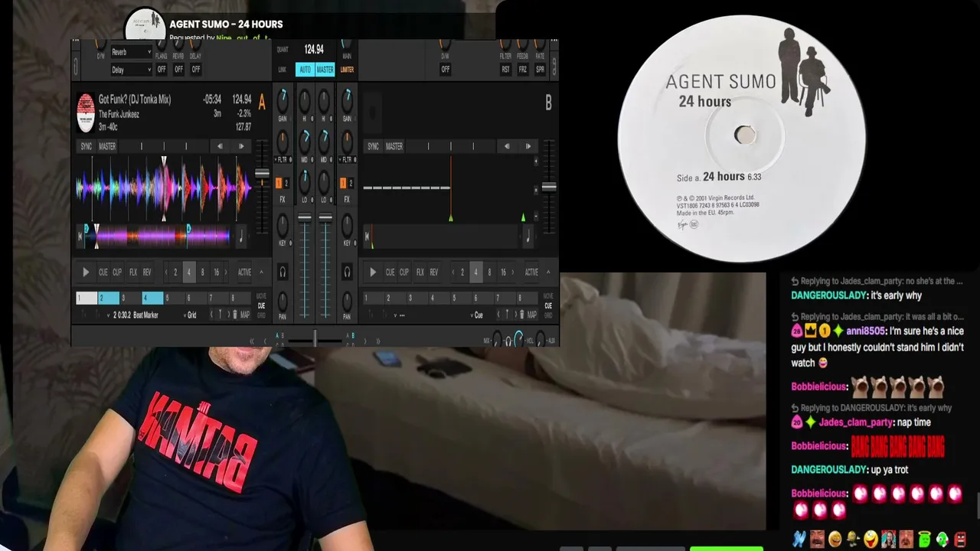Image resolution: width=980 pixels, height=551 pixels.
Task: Click the Deck A letter A icon
Action: pyautogui.click(x=262, y=103)
